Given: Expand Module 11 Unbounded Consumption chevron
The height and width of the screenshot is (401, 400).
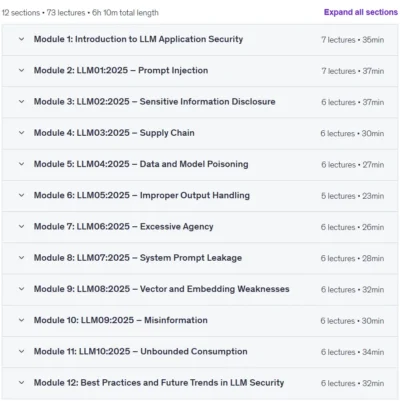Looking at the screenshot, I should click(21, 351).
